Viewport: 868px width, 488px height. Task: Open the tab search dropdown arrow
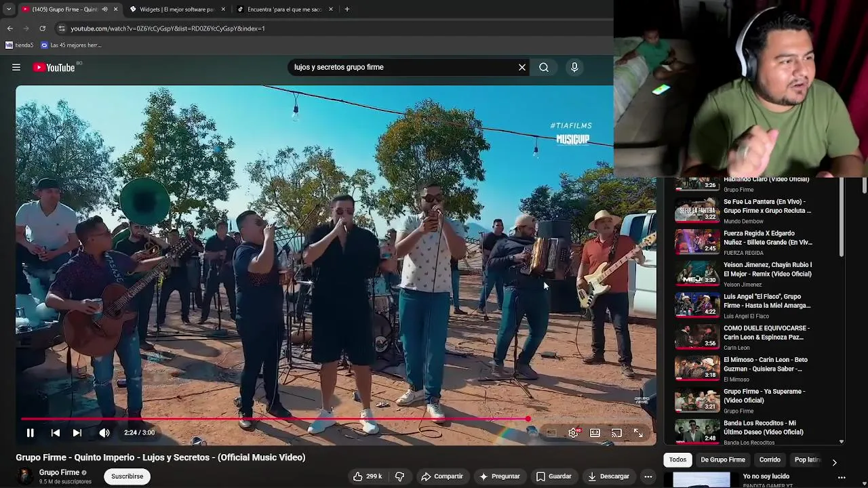9,9
